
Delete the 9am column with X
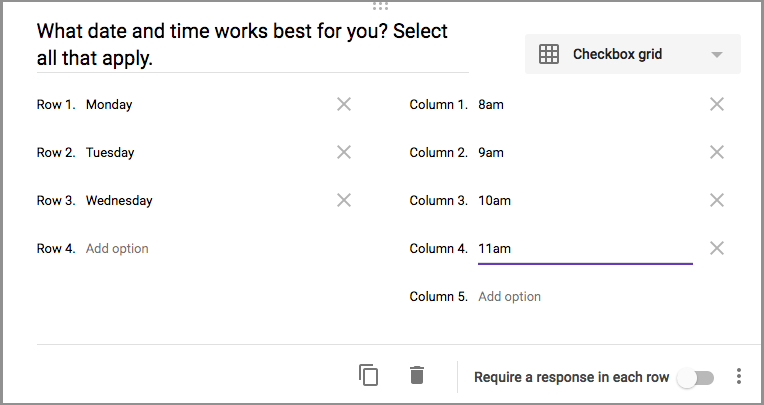[716, 152]
